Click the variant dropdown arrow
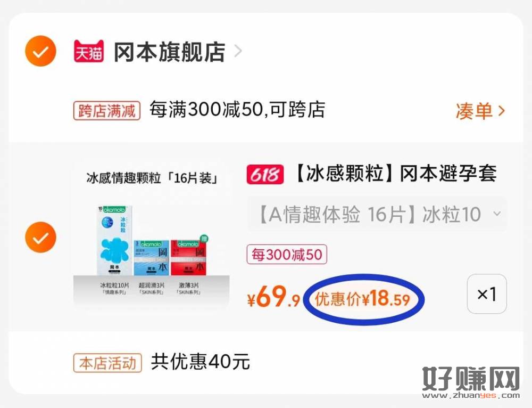The image size is (532, 408). coord(497,214)
